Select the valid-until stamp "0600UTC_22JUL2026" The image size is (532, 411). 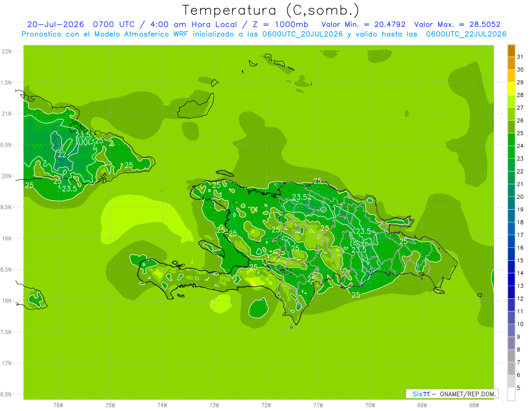[466, 34]
